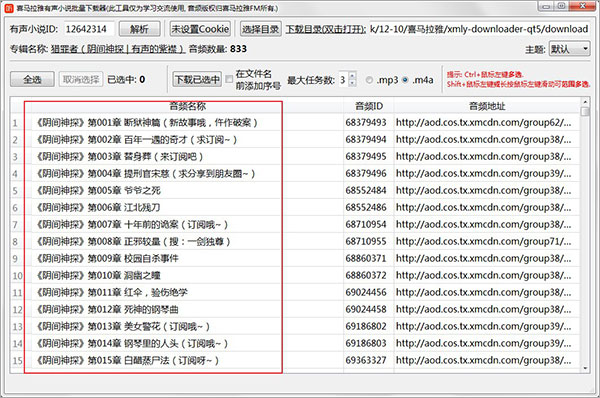Select row 第015章 白醋蒸尸法
The width and height of the screenshot is (600, 398).
pyautogui.click(x=188, y=360)
